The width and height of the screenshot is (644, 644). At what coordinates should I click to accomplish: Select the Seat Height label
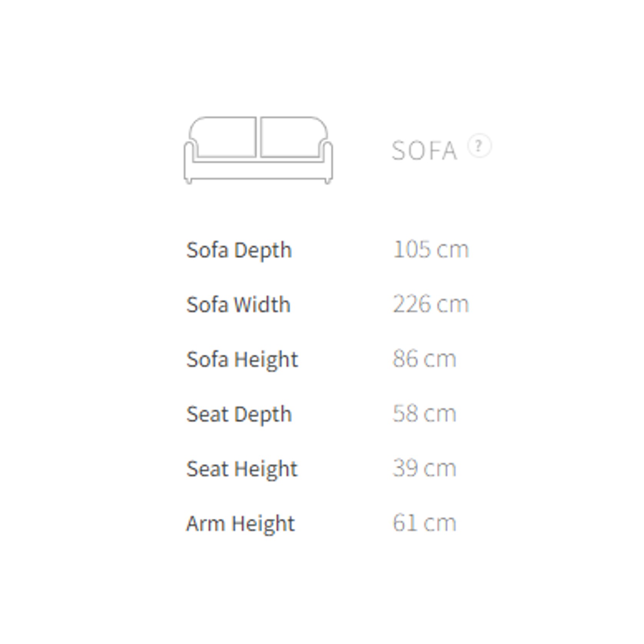[242, 469]
